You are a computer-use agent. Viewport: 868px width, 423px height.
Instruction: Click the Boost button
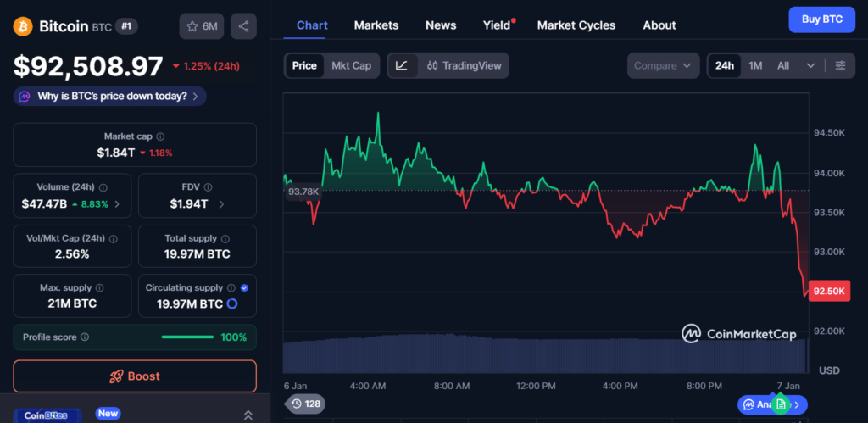[x=135, y=376]
